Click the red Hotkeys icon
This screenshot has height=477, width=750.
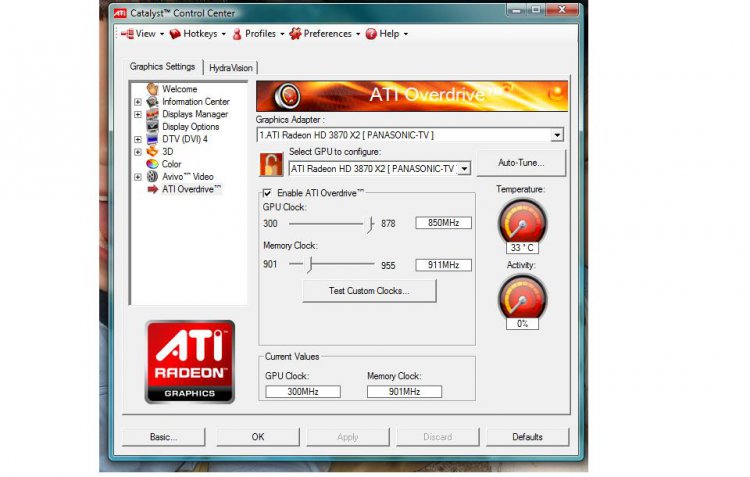click(x=175, y=34)
